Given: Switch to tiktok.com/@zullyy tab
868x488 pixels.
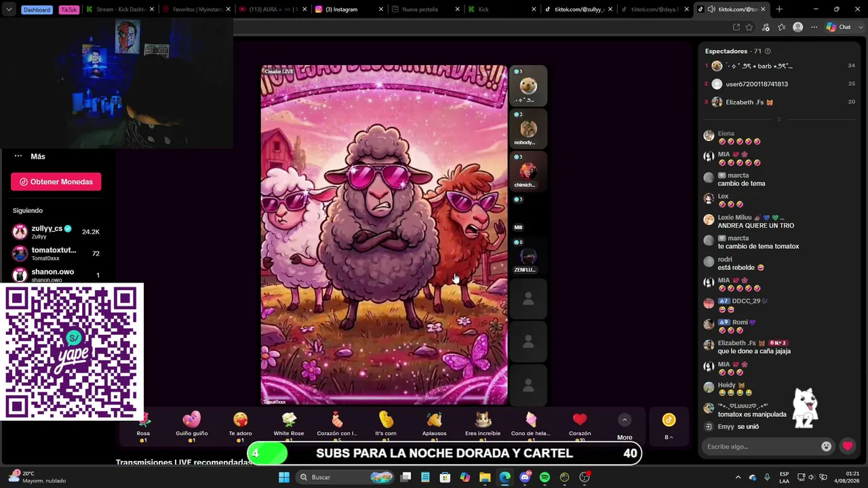Looking at the screenshot, I should pyautogui.click(x=578, y=9).
